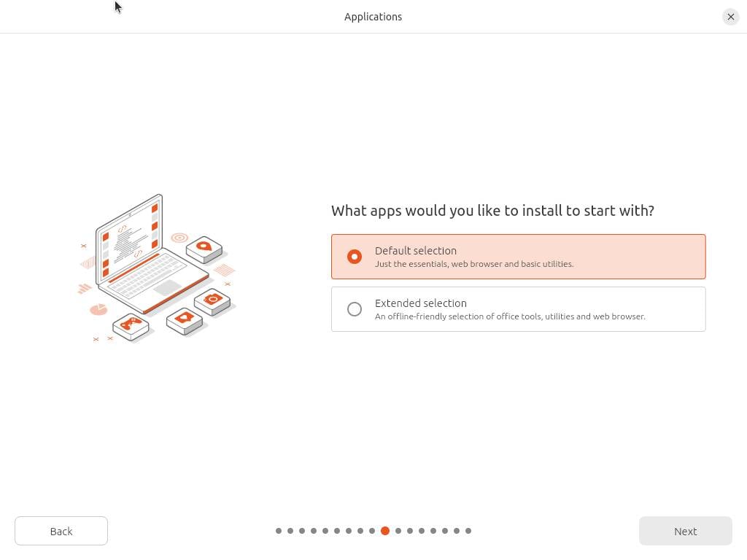Click the active orange page indicator dot
The height and width of the screenshot is (560, 747).
tap(385, 531)
